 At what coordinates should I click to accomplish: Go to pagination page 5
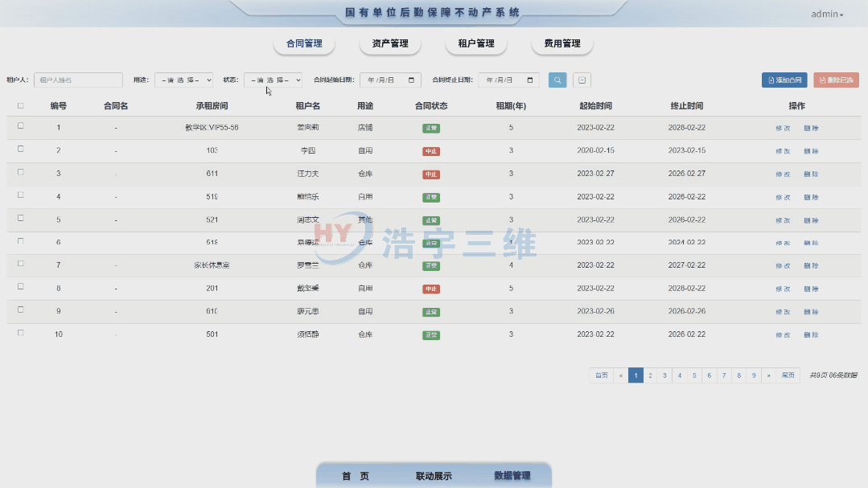694,375
